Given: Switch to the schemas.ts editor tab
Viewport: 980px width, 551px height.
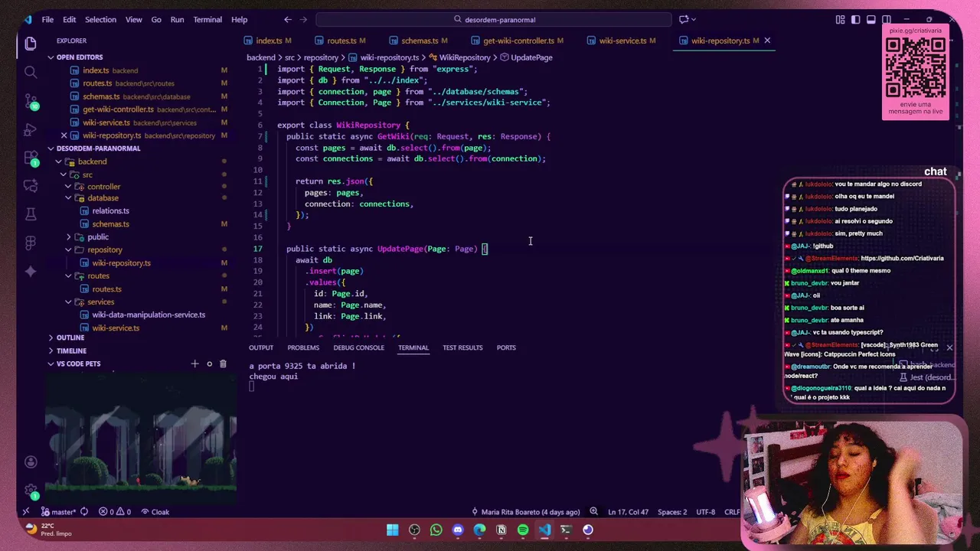Looking at the screenshot, I should point(420,41).
